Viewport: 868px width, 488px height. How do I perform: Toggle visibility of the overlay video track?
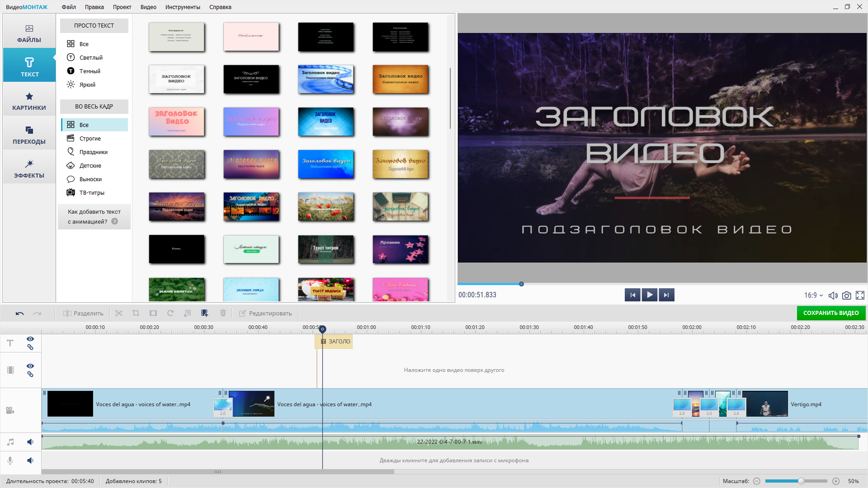tap(30, 366)
